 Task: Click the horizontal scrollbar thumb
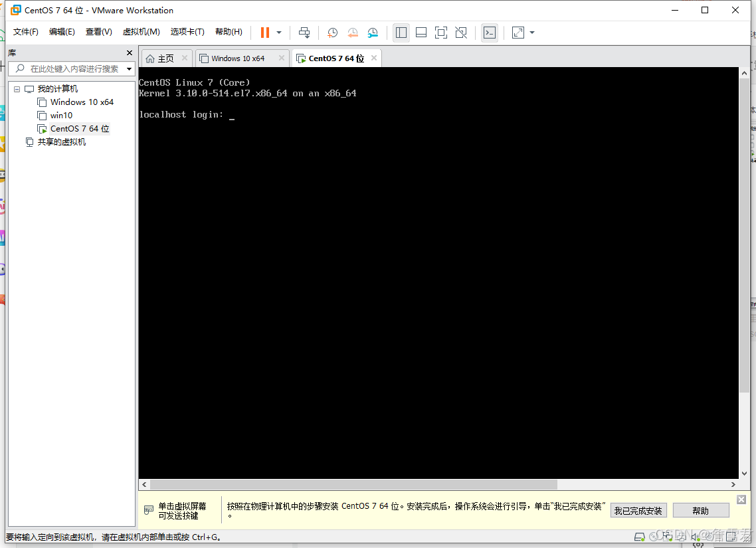[x=353, y=484]
